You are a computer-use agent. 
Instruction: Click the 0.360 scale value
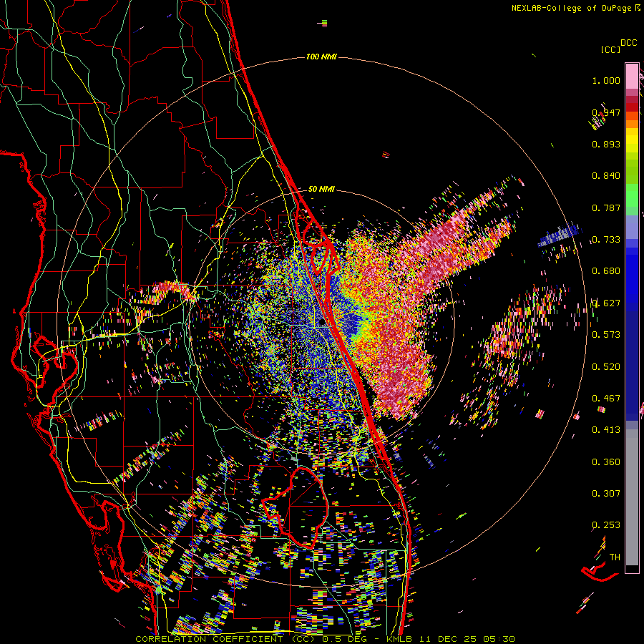pos(606,462)
